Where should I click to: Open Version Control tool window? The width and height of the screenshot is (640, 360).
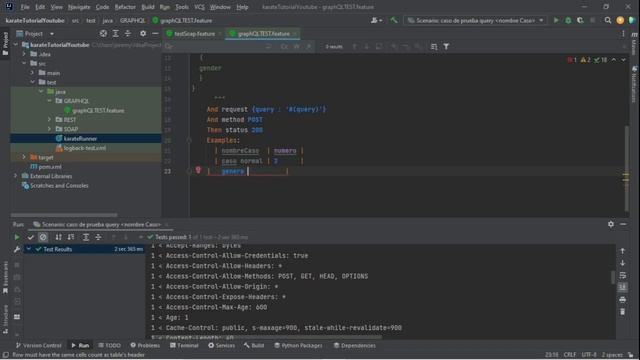(38, 345)
